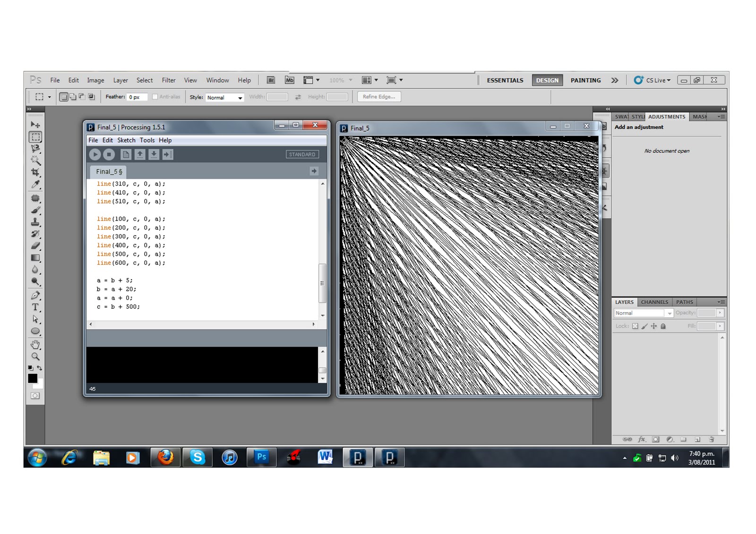756x534 pixels.
Task: Click the Refine Edge button
Action: click(379, 97)
